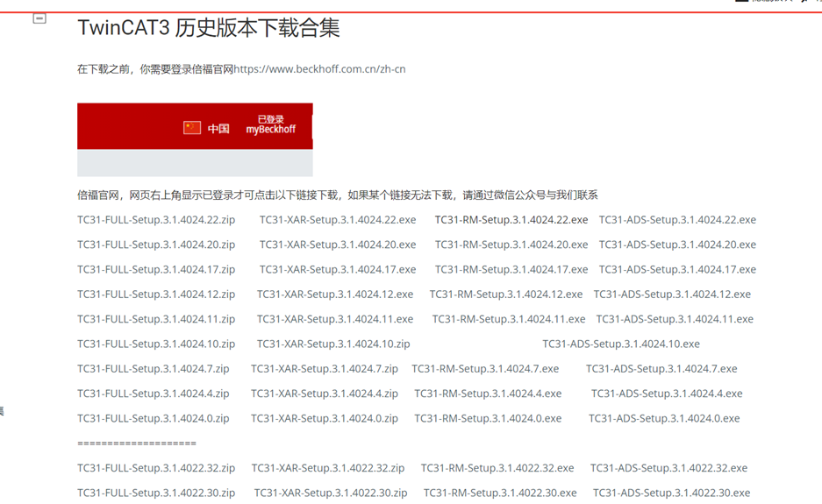Download TC31-ADS-Setup.3.1.4022.32.exe
822x504 pixels.
pyautogui.click(x=669, y=468)
